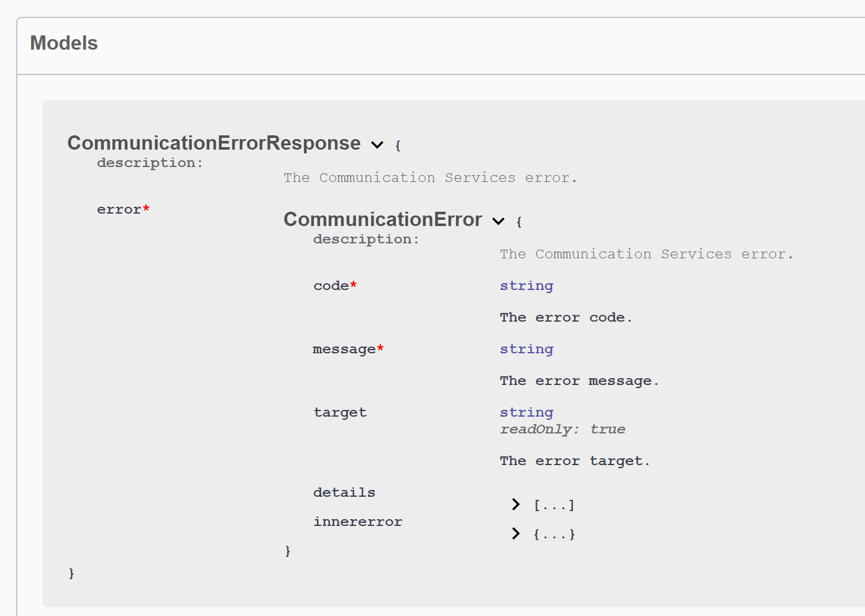This screenshot has width=865, height=616.
Task: Click the message property name
Action: pos(345,349)
